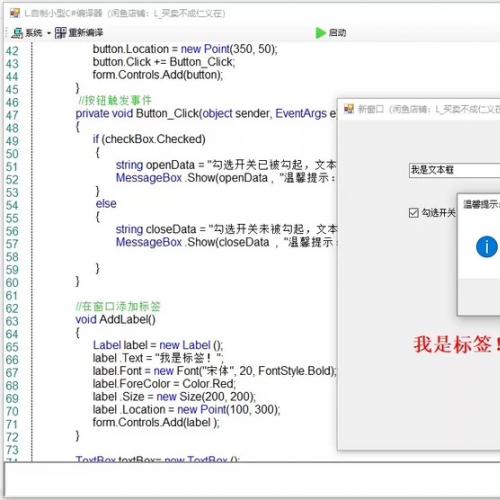Click inside the 我是文本框 text field
Screen dimensions: 500x500
pos(454,170)
